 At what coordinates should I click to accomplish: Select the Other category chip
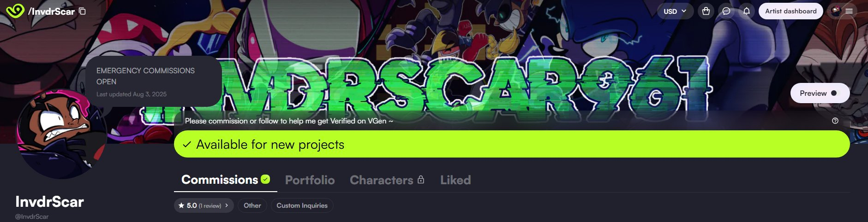pos(252,205)
